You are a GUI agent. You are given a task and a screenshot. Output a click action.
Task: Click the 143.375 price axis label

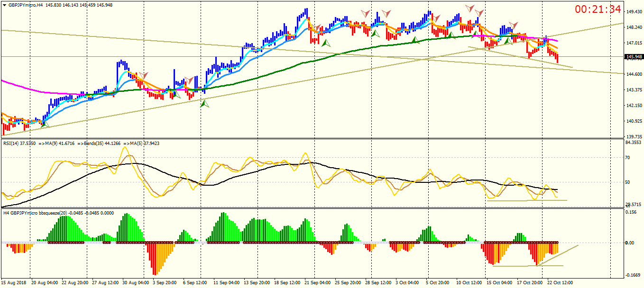point(634,90)
